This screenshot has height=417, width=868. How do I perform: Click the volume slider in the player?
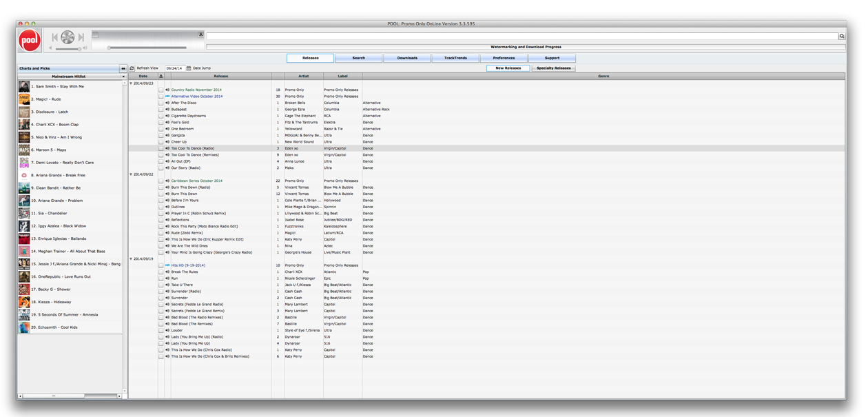(x=68, y=48)
